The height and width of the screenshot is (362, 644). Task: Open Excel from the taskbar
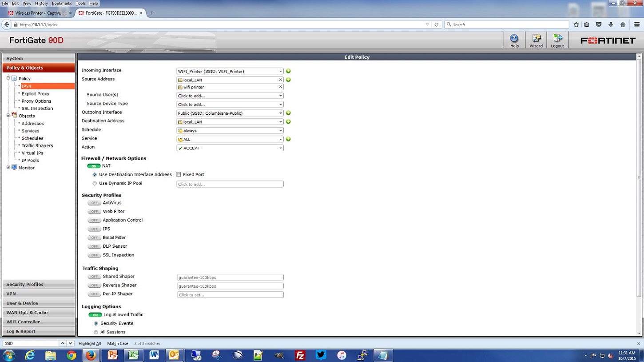pyautogui.click(x=133, y=355)
